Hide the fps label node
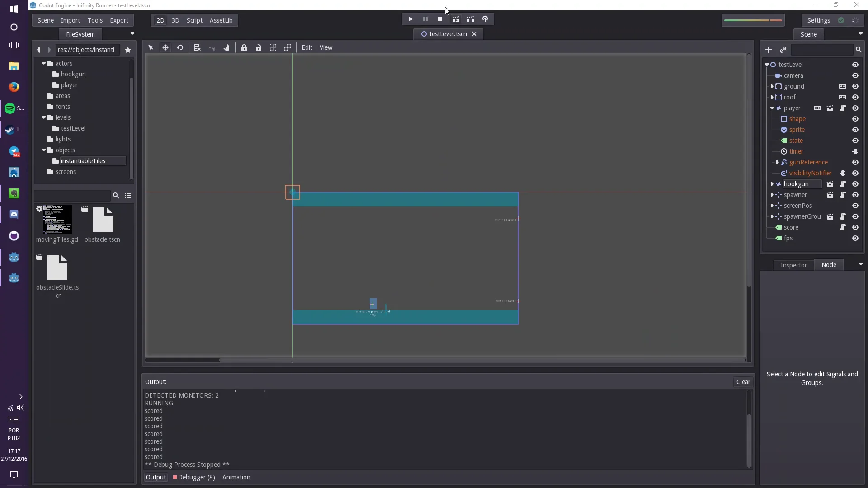 coord(855,238)
